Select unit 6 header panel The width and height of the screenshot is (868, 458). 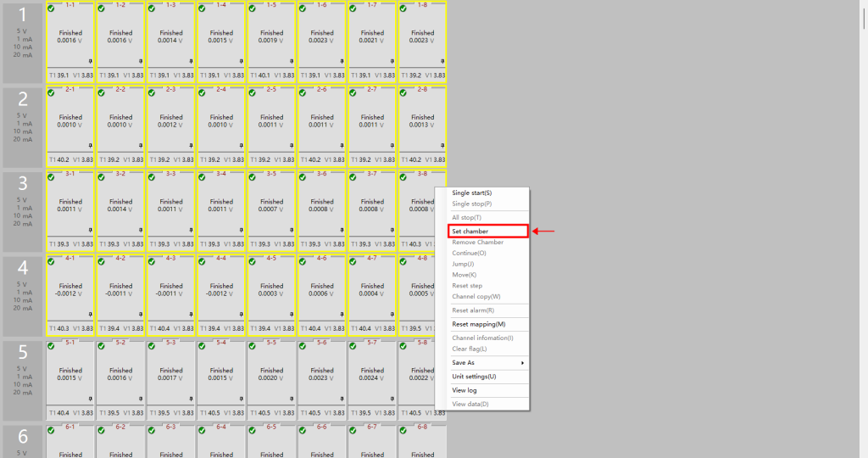pyautogui.click(x=23, y=441)
